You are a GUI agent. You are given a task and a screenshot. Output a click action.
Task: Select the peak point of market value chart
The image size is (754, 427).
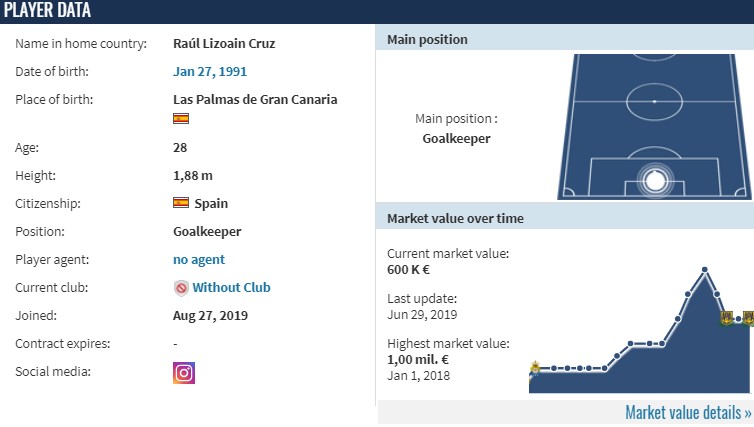tap(705, 269)
